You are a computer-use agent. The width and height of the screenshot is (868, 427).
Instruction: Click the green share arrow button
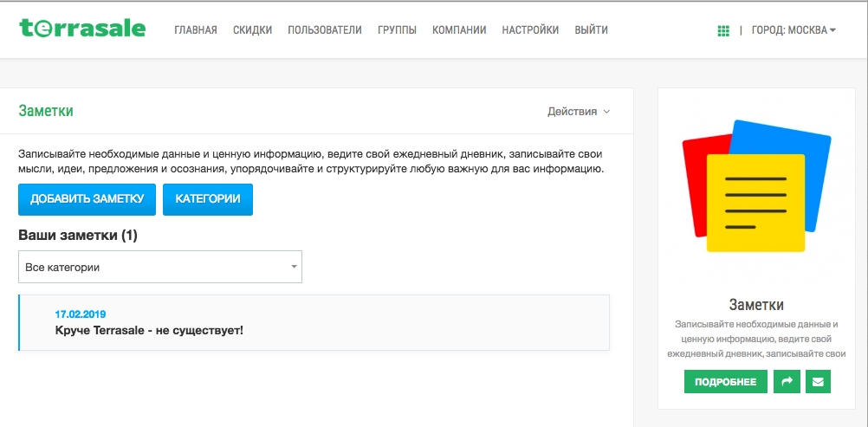click(786, 382)
